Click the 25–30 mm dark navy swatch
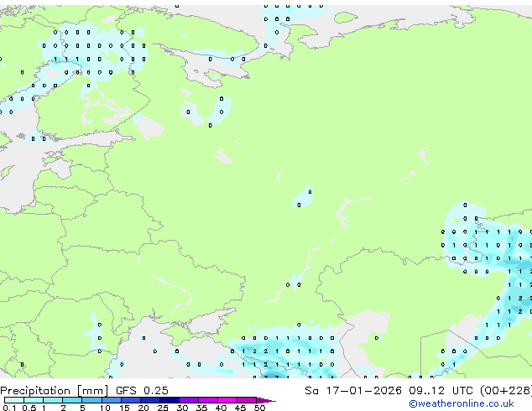 [169, 400]
